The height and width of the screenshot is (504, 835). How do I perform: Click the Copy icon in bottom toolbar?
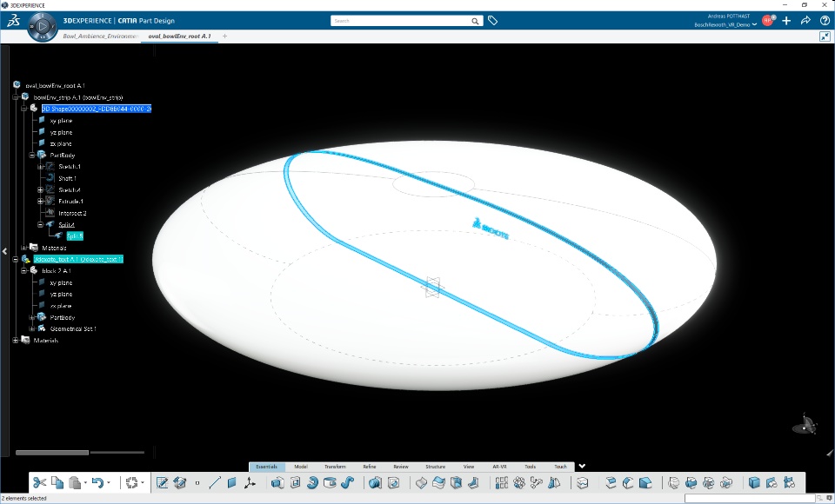[57, 483]
